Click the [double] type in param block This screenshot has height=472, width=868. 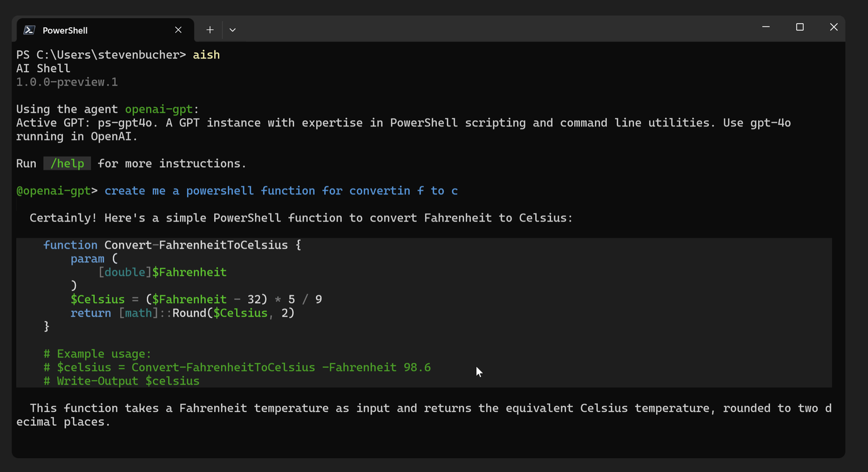pyautogui.click(x=125, y=272)
